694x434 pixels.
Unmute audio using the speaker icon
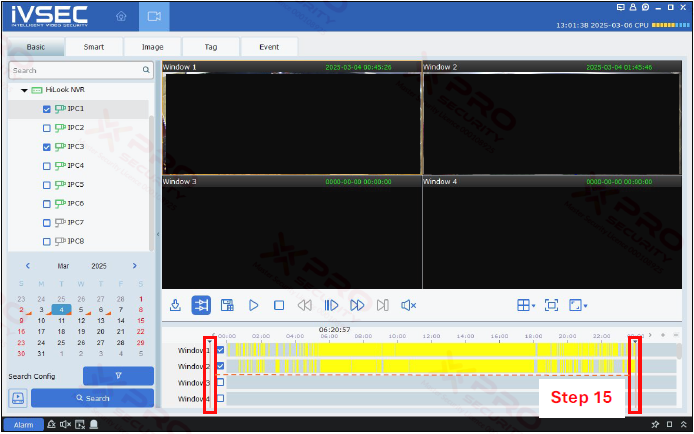point(409,305)
